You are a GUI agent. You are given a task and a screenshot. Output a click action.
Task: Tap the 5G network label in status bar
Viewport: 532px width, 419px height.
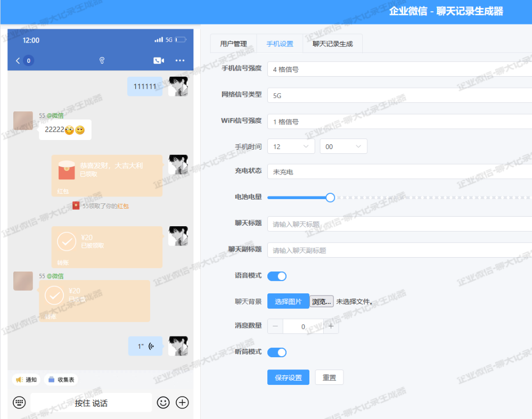pyautogui.click(x=169, y=40)
